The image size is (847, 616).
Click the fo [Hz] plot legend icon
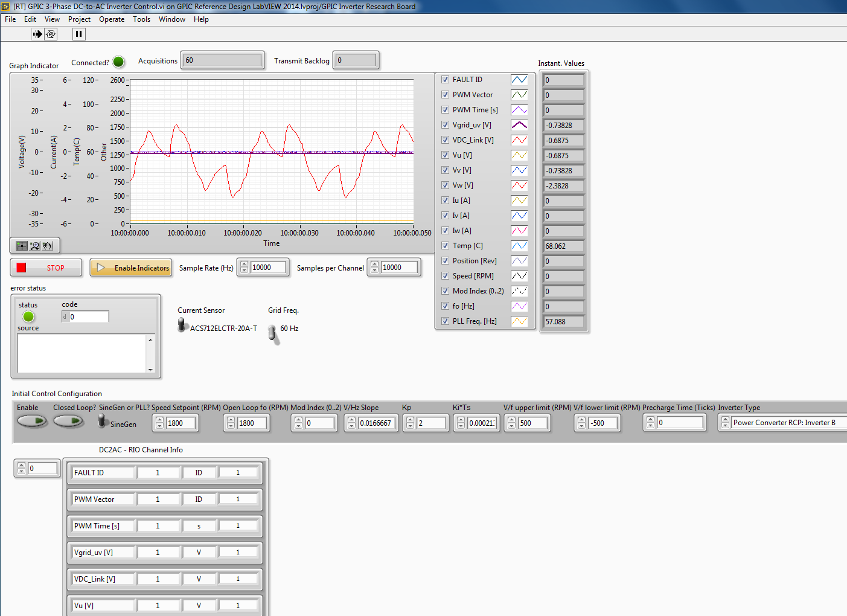pos(519,306)
